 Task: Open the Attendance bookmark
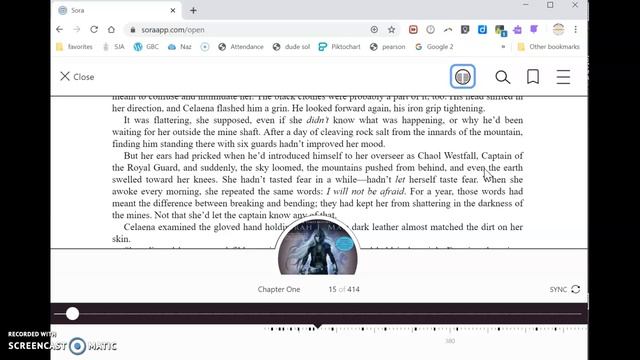pyautogui.click(x=241, y=47)
